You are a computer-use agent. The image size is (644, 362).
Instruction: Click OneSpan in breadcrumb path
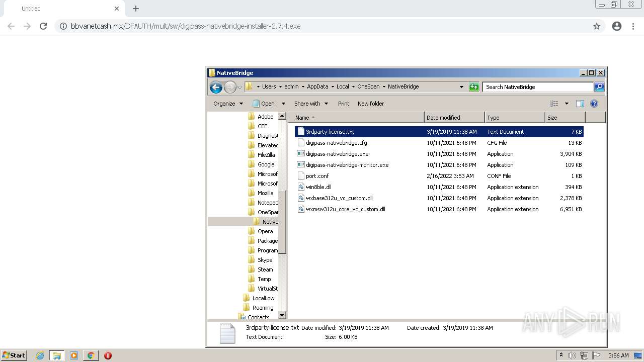coord(368,86)
